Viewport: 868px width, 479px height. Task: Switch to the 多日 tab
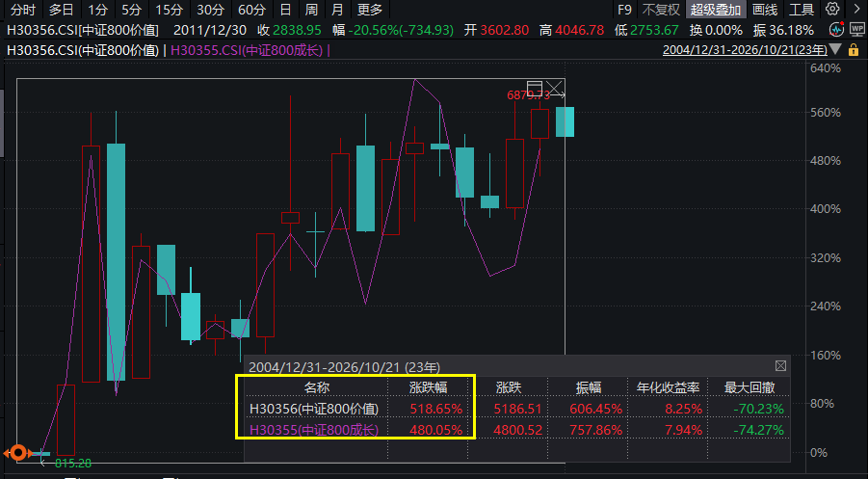(61, 10)
